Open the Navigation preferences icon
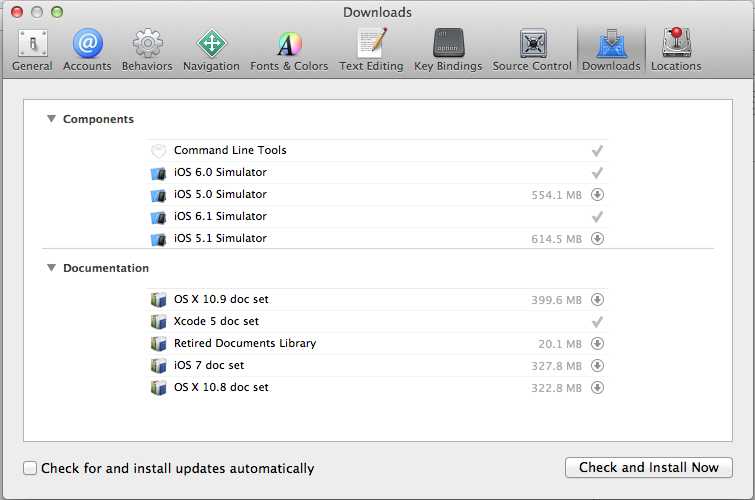This screenshot has height=500, width=755. point(211,43)
